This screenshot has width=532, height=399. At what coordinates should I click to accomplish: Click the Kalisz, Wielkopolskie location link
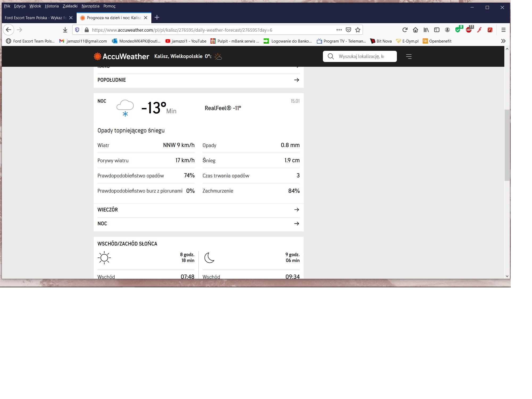tap(178, 56)
